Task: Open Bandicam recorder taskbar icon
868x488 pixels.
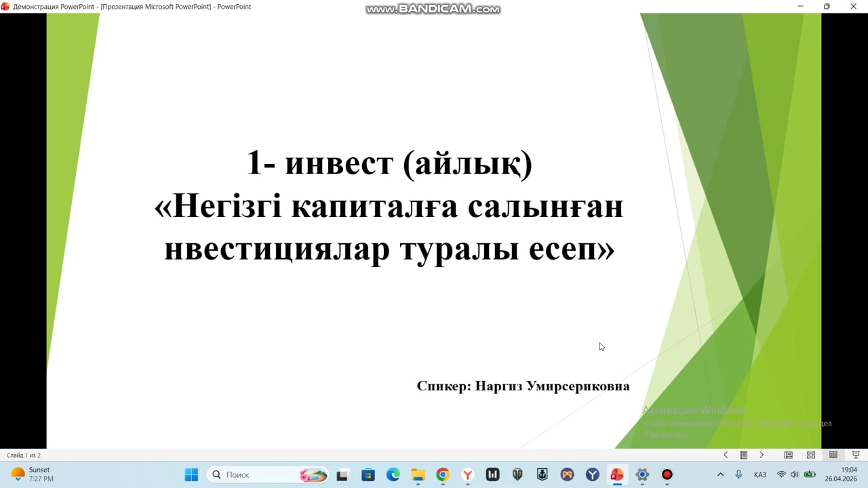Action: tap(667, 474)
